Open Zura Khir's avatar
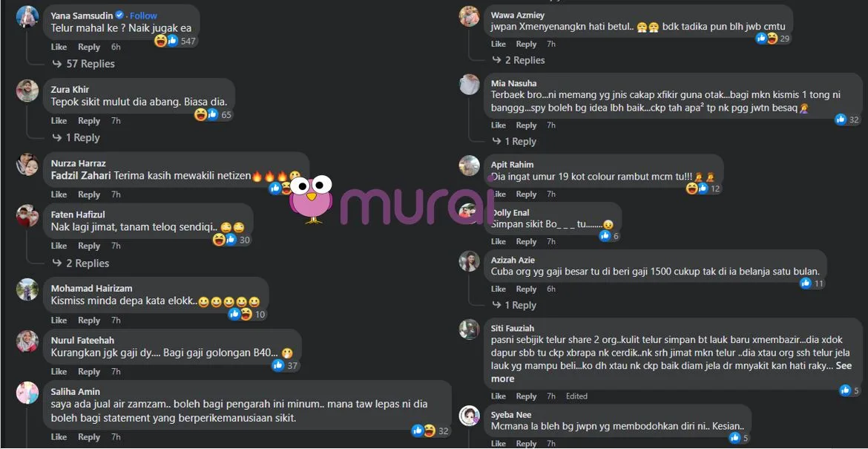 [x=27, y=91]
